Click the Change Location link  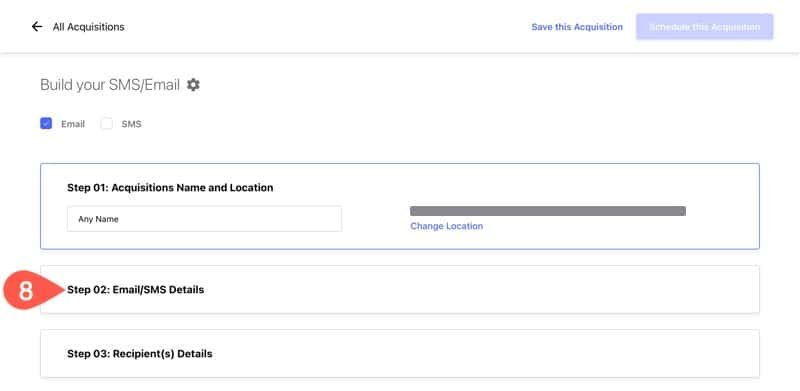pos(446,226)
